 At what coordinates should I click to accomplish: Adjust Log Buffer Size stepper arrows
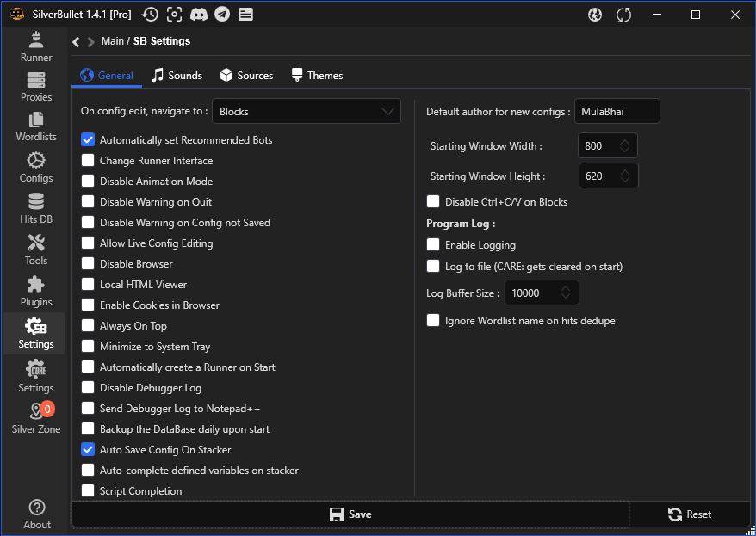(x=566, y=293)
